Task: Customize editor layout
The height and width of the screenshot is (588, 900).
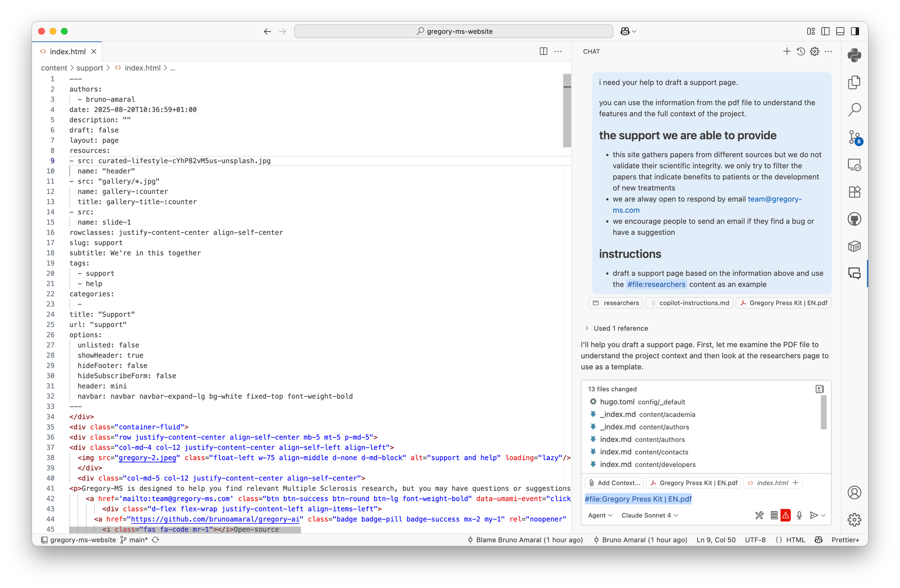Action: [811, 31]
